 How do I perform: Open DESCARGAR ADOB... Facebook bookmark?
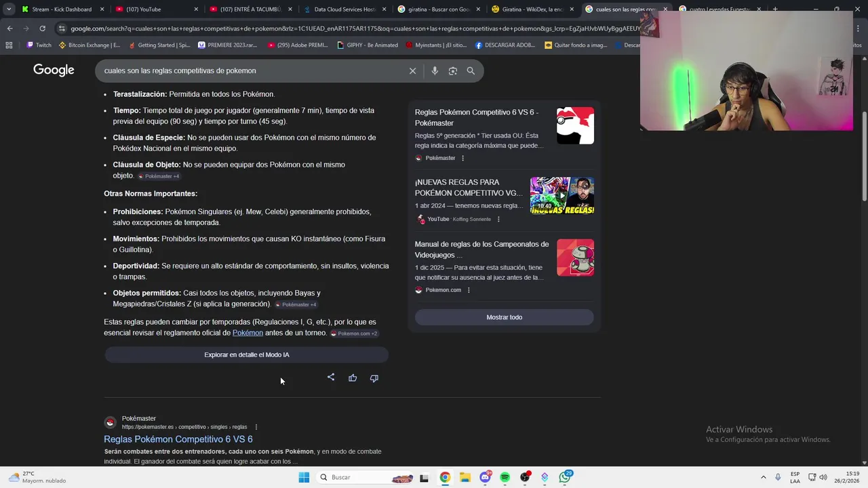(x=505, y=45)
